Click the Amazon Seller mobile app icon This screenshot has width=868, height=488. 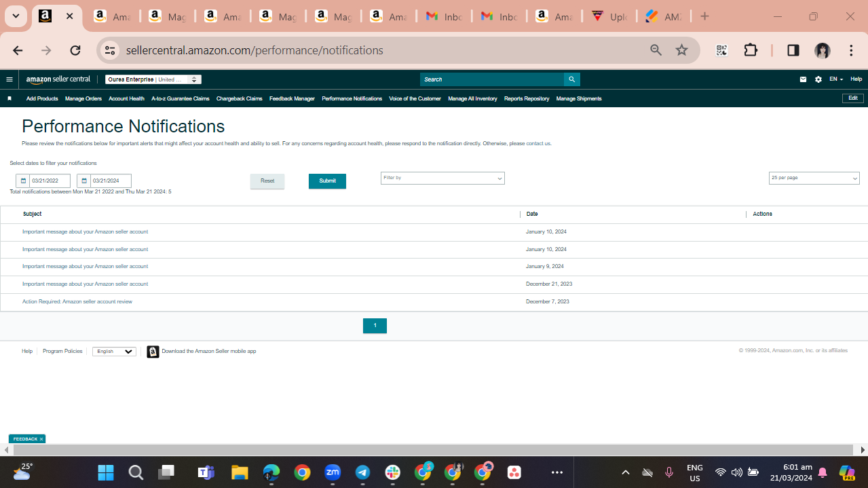click(153, 352)
